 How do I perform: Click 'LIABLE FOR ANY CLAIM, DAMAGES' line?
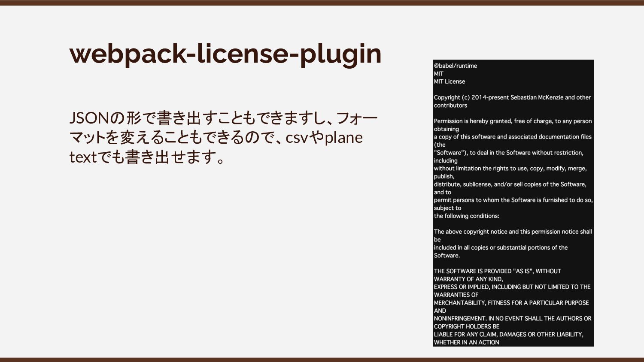508,335
